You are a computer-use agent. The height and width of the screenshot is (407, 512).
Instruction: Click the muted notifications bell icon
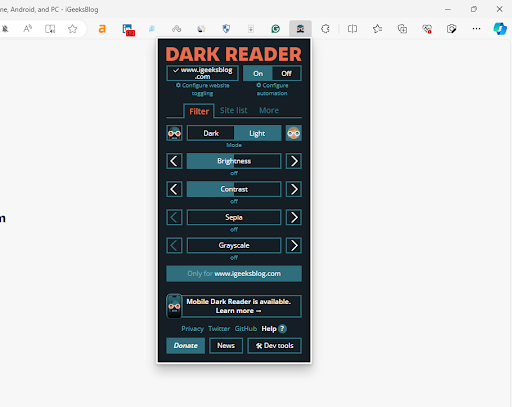click(x=5, y=29)
